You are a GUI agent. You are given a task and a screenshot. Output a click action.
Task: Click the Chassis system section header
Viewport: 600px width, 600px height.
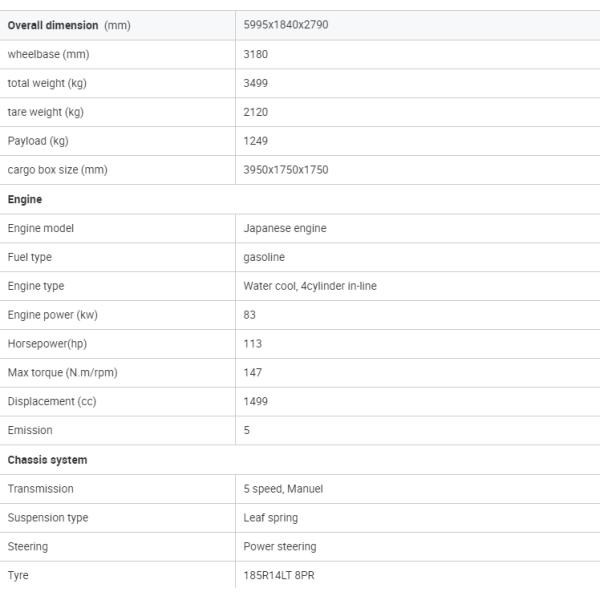(47, 460)
